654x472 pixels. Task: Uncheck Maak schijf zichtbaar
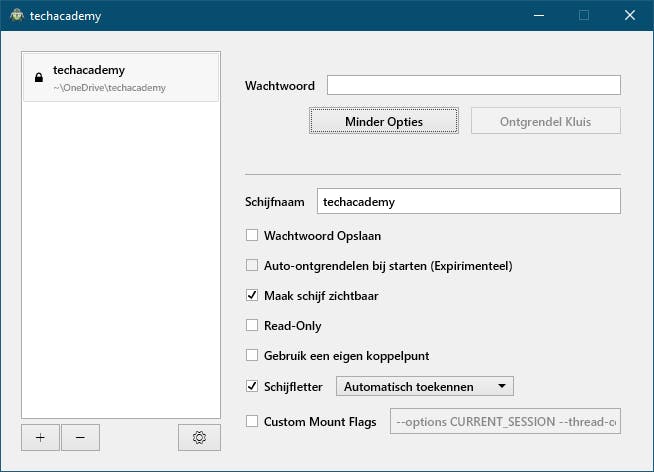[x=252, y=296]
